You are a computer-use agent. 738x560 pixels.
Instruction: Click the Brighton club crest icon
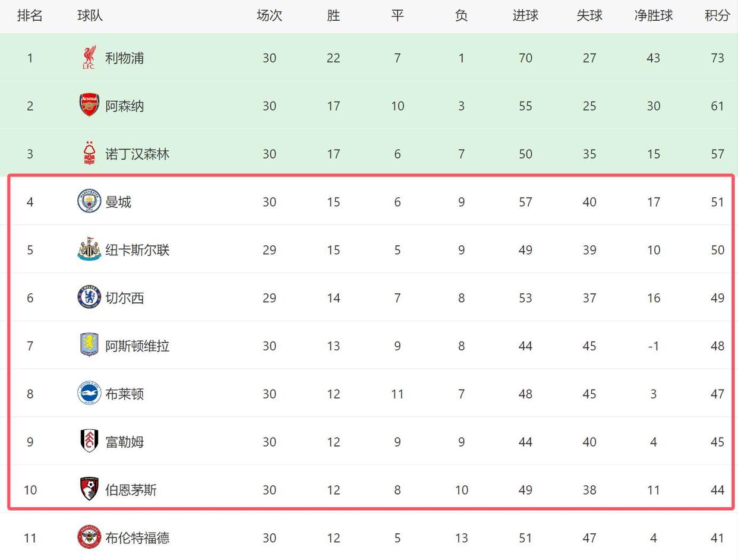click(89, 393)
